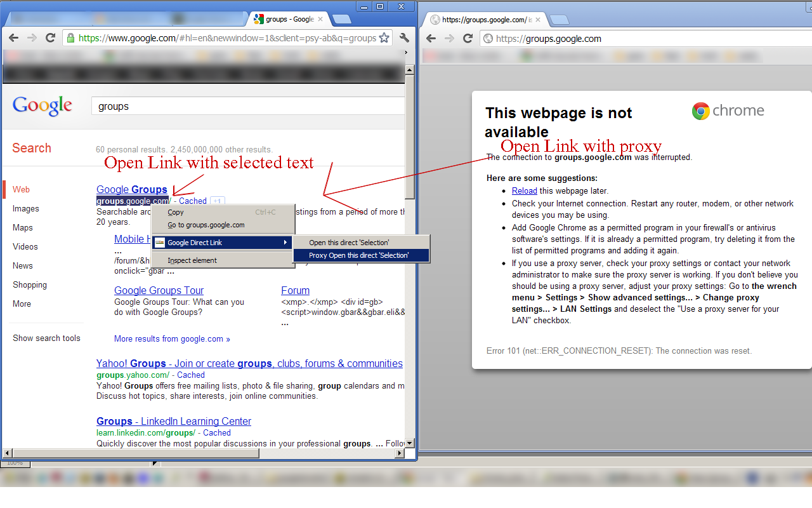Viewport: 812px width, 508px height.
Task: Select the https://groups.google.com/ tab
Action: coord(484,20)
